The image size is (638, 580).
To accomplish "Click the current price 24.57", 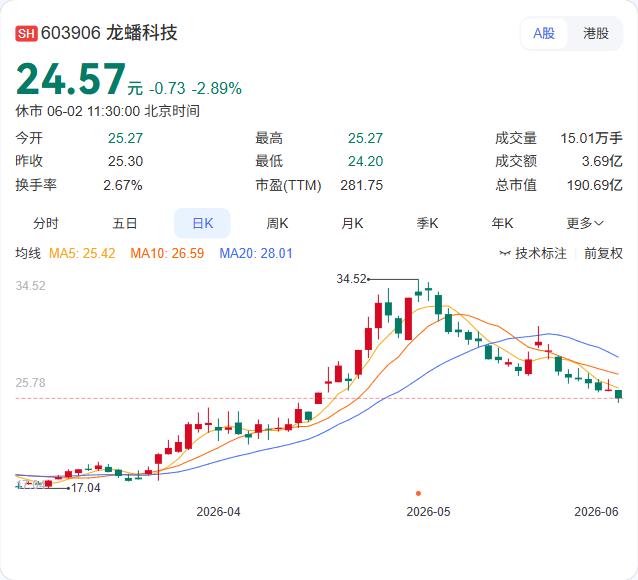I will tap(71, 79).
